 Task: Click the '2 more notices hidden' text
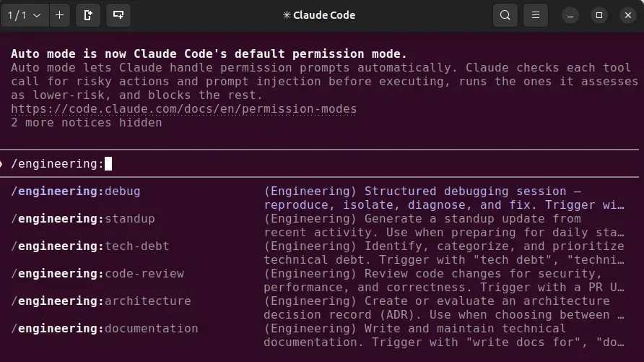click(86, 123)
